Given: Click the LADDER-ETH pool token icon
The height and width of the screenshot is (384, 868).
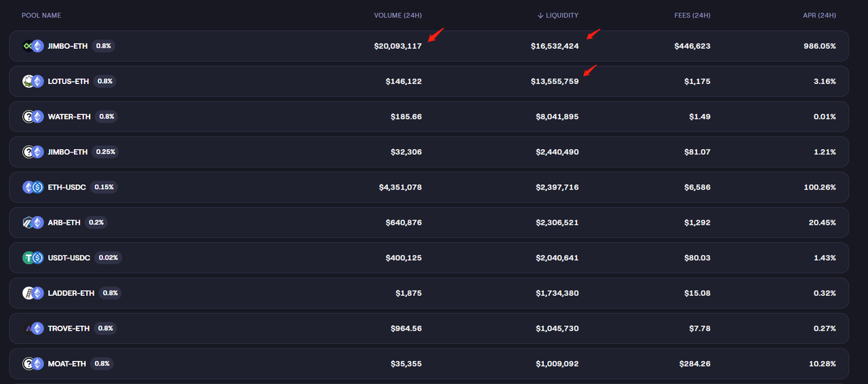Looking at the screenshot, I should [x=33, y=293].
